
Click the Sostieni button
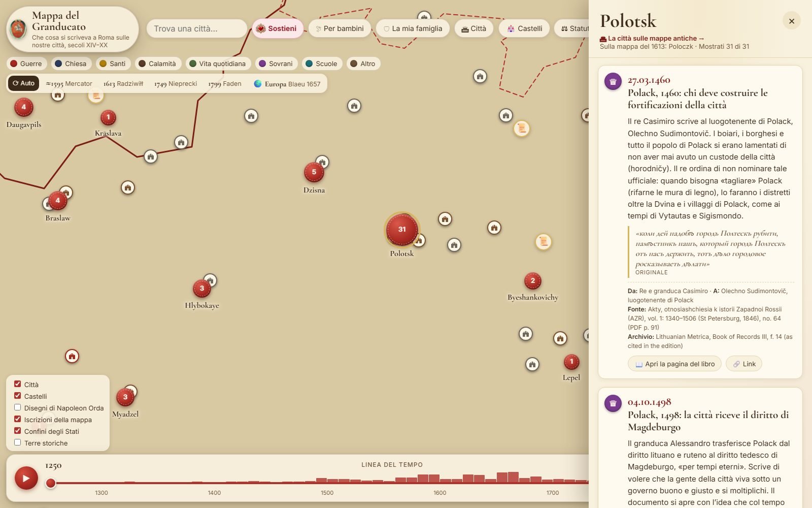click(278, 28)
